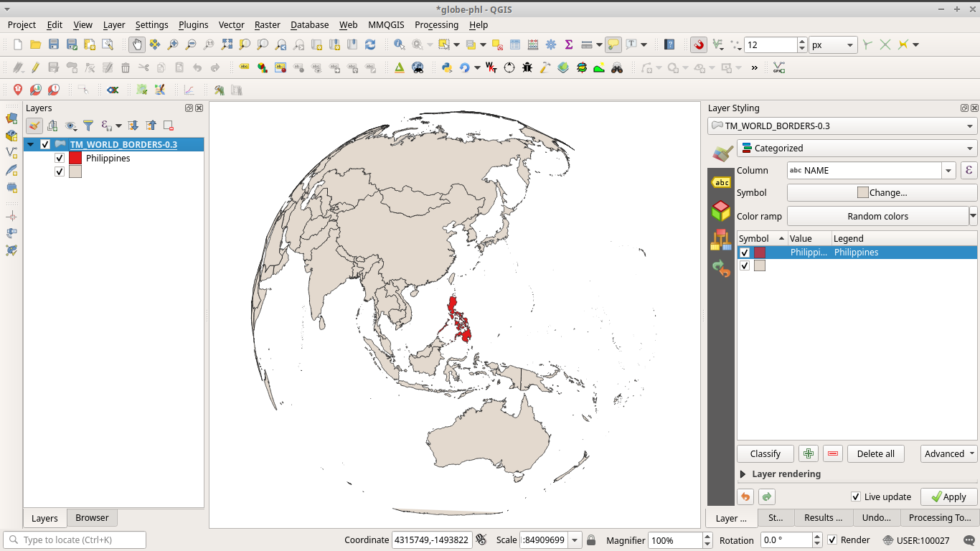Select the Pan Map hand tool
Viewport: 980px width, 551px height.
[x=136, y=44]
